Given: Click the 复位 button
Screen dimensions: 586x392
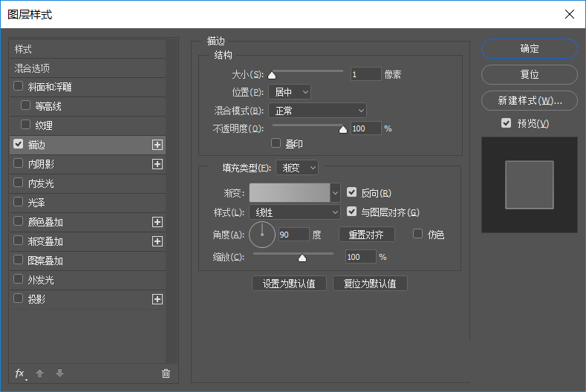Looking at the screenshot, I should pos(530,74).
